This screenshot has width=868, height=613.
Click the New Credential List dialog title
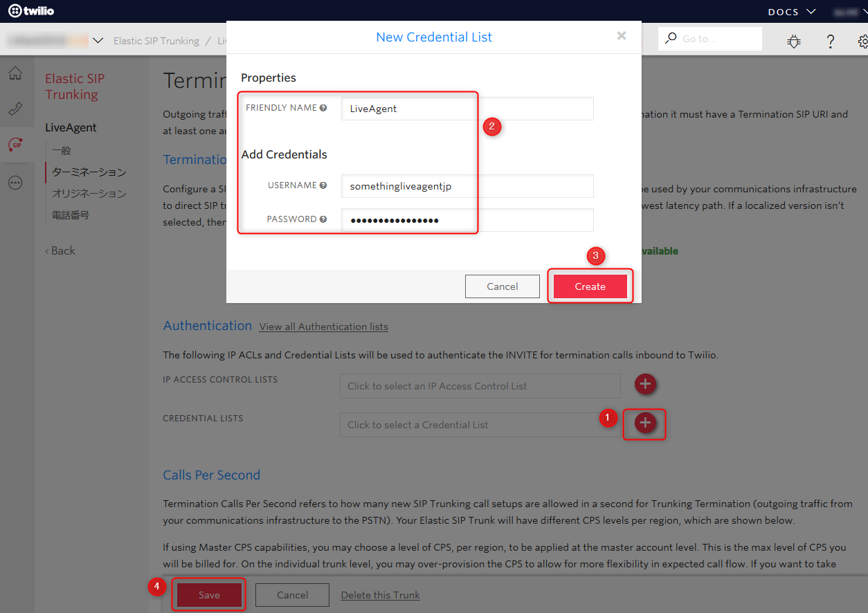coord(434,37)
